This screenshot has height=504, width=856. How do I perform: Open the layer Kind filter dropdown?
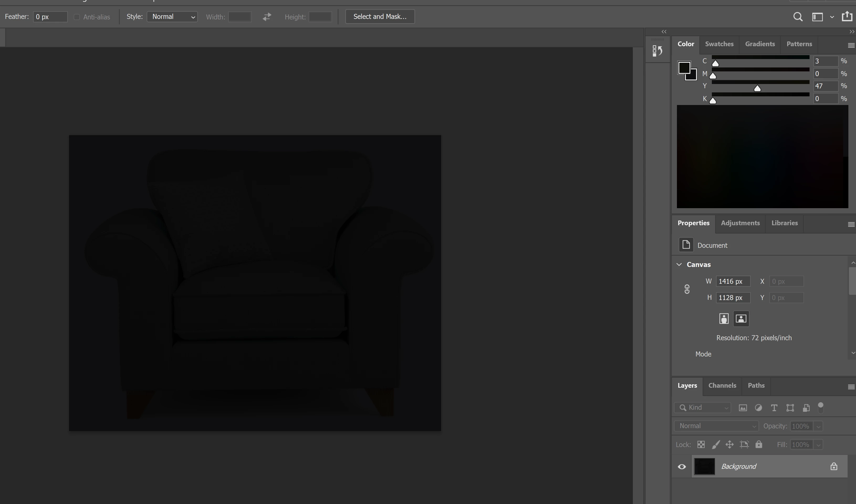pyautogui.click(x=702, y=408)
